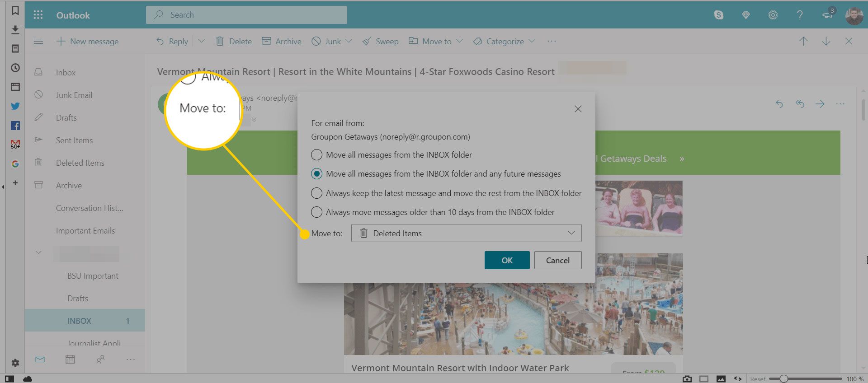Viewport: 868px width, 383px height.
Task: Expand the Move to toolbar dropdown
Action: (459, 41)
